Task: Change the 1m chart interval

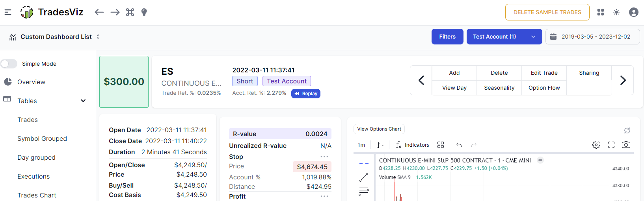Action: [x=361, y=145]
